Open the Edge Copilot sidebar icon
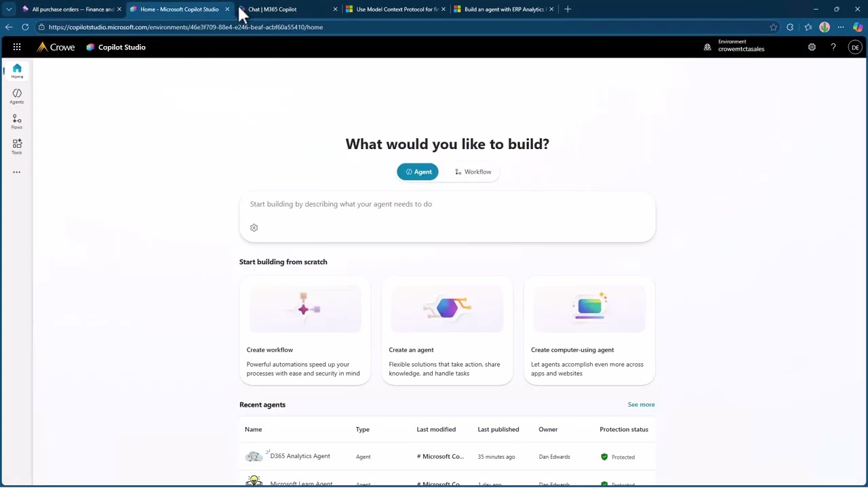This screenshot has width=868, height=488. [859, 27]
